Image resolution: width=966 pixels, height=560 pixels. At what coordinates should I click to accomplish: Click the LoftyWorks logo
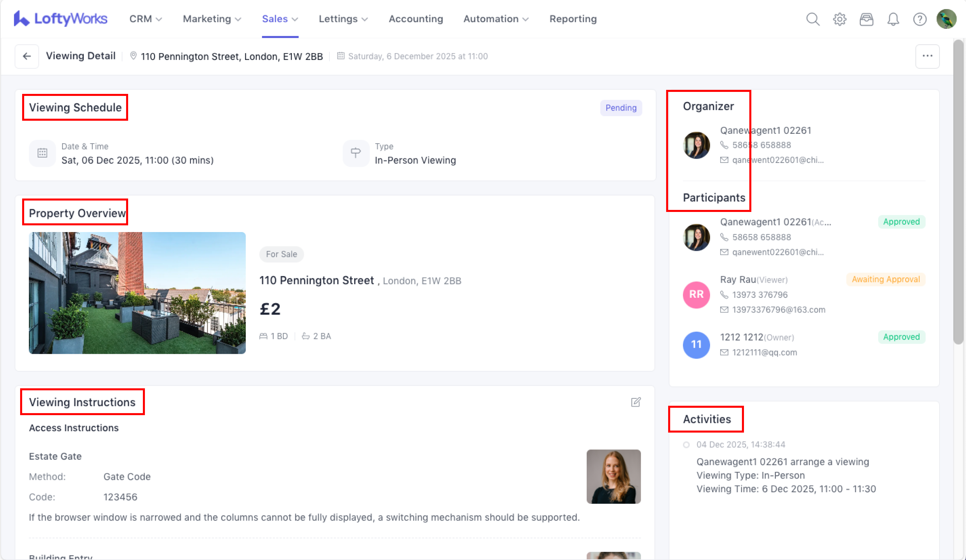coord(61,19)
